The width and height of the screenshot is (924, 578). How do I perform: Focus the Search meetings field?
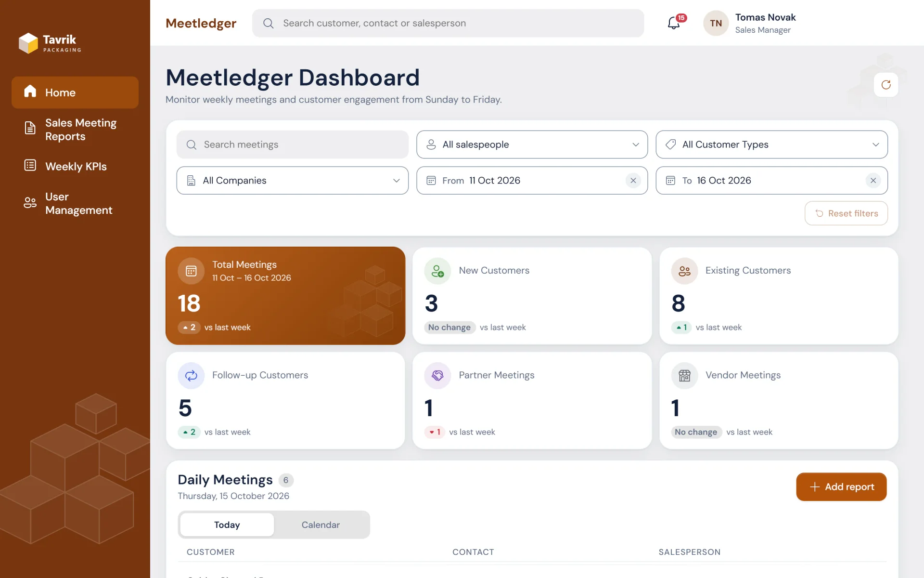[x=292, y=144]
